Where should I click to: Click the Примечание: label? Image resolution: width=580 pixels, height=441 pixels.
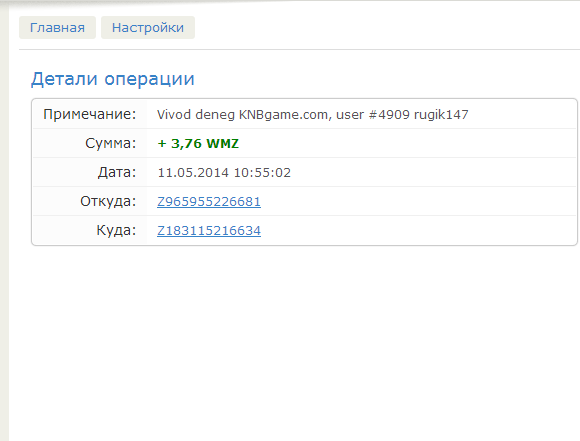pos(90,114)
